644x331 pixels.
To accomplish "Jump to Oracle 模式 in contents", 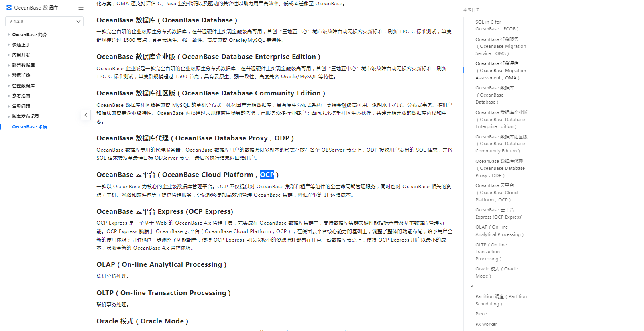I will [x=497, y=272].
